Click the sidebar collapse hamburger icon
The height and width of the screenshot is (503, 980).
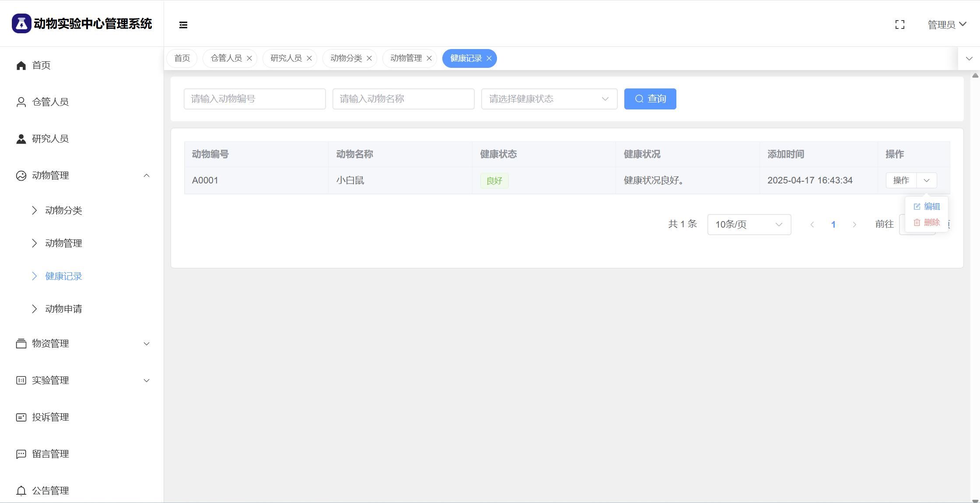point(183,25)
